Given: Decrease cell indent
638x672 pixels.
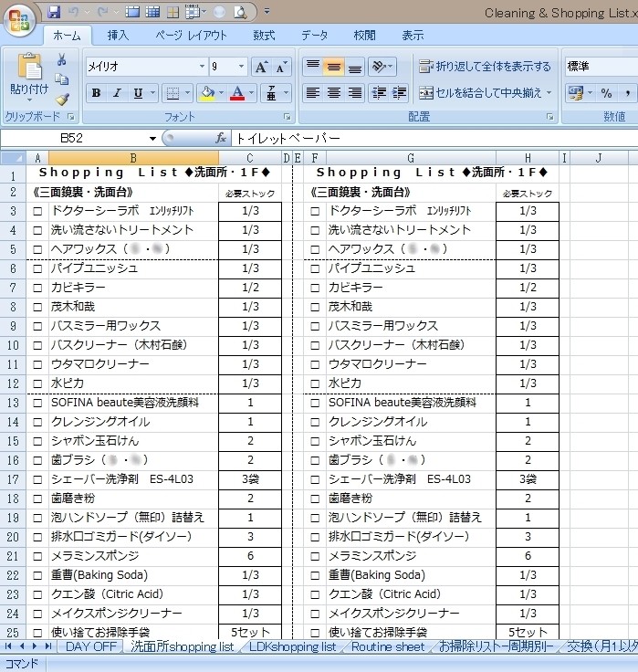Looking at the screenshot, I should tap(379, 93).
